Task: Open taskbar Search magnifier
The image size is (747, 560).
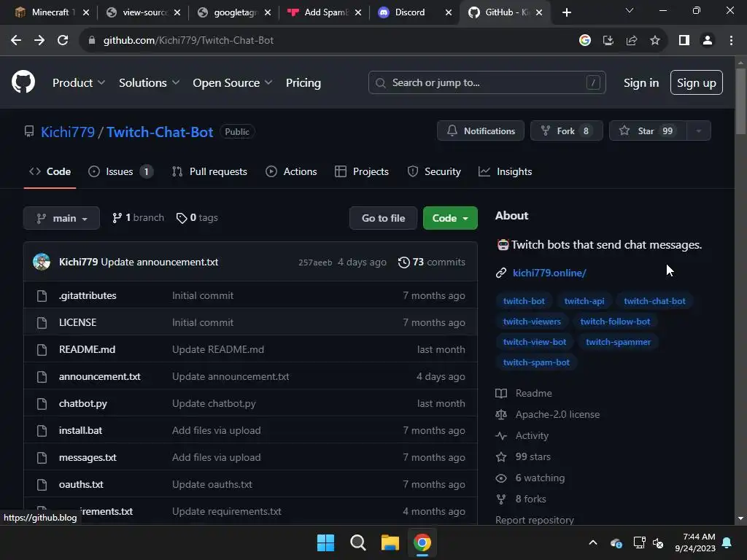Action: coord(357,542)
